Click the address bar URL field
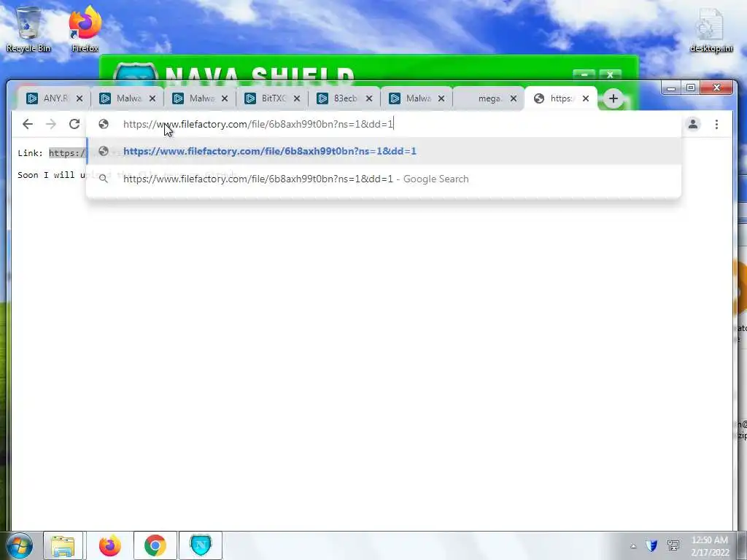This screenshot has height=560, width=747. [384, 124]
